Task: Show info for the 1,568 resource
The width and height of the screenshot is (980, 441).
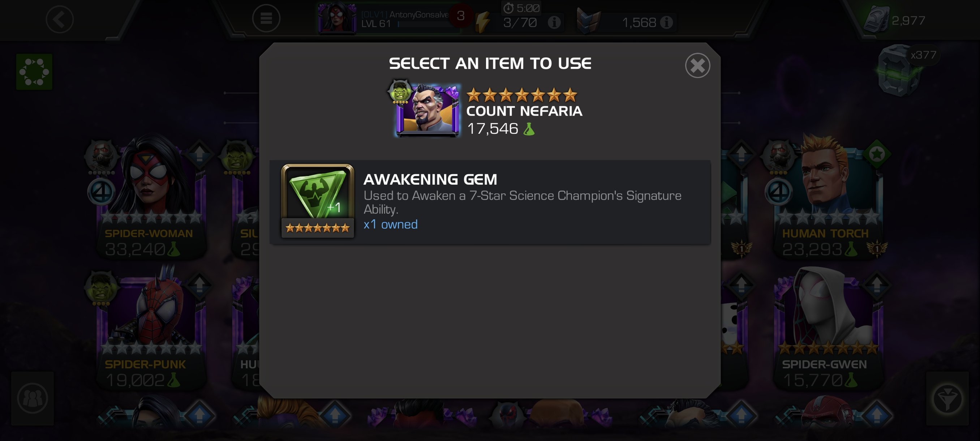Action: pyautogui.click(x=666, y=22)
